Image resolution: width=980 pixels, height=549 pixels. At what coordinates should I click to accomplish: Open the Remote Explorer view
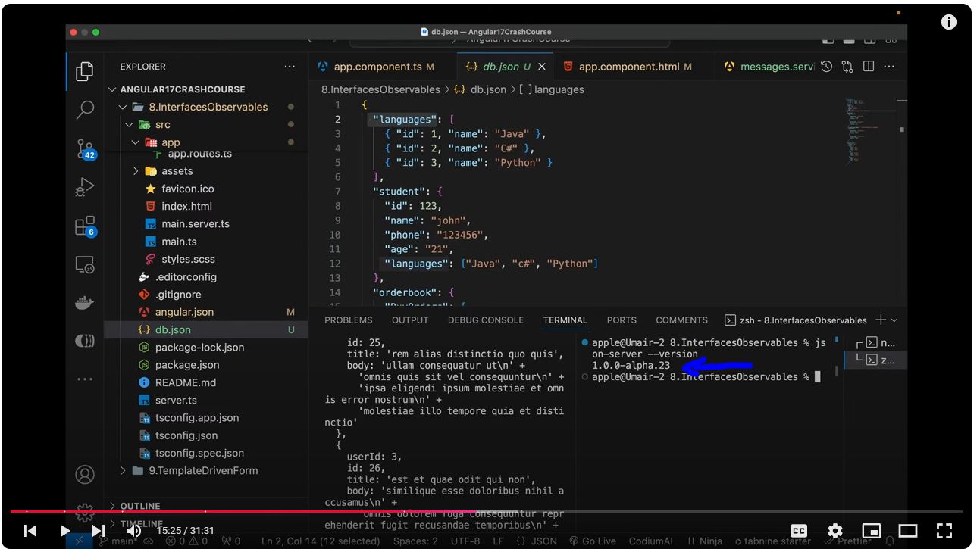click(x=85, y=264)
